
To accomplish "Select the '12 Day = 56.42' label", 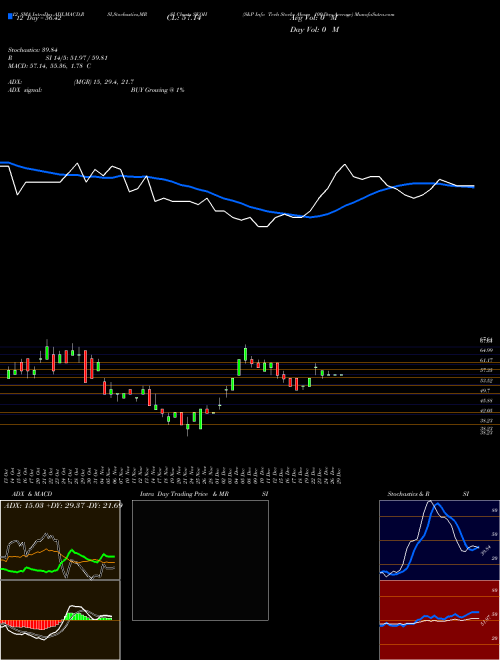I will coord(37,18).
